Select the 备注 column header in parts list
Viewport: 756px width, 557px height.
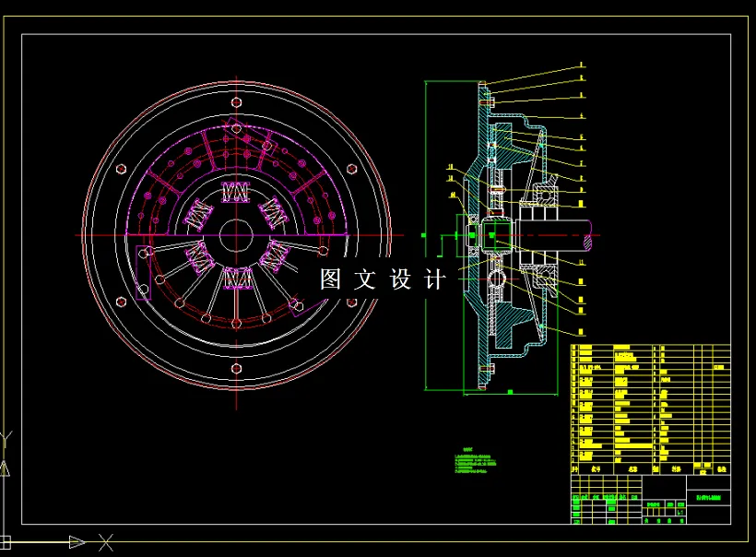720,468
